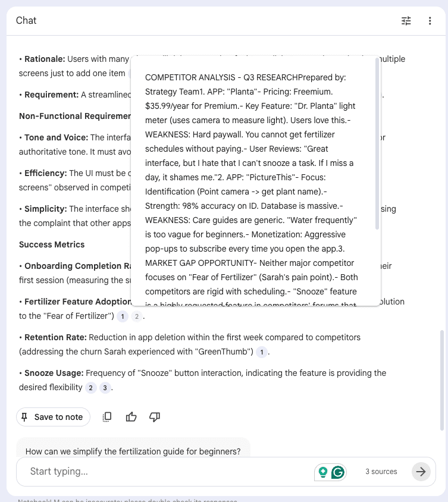Click the pin icon on Save to note
This screenshot has height=502, width=448.
tap(25, 417)
